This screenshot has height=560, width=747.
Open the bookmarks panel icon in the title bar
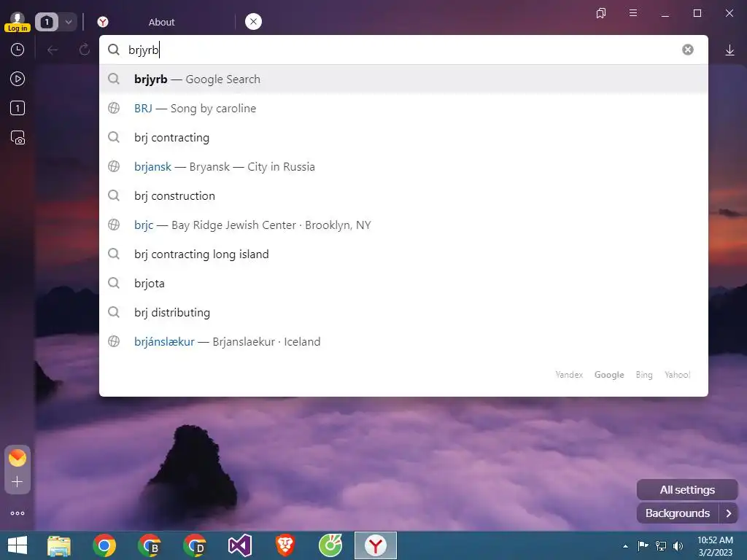coord(601,13)
